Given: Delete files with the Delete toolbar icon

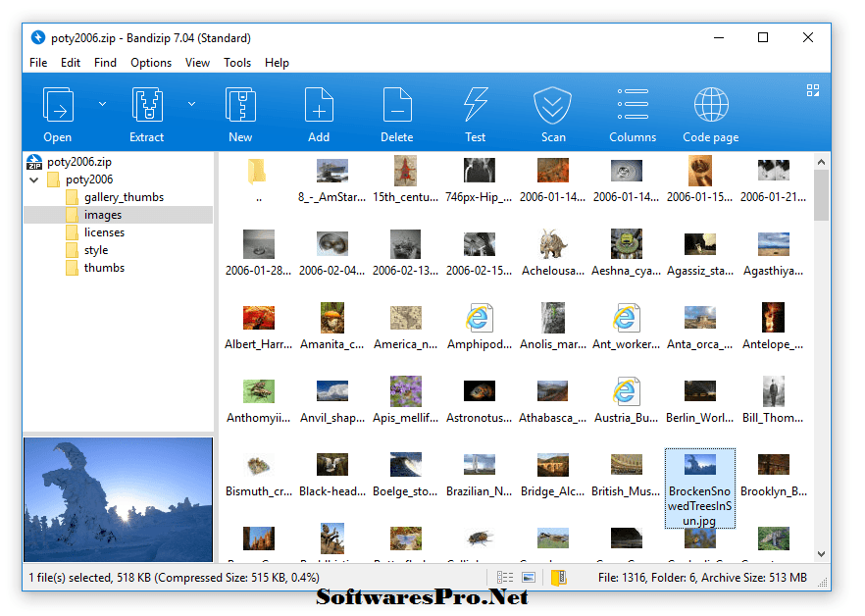Looking at the screenshot, I should 396,108.
